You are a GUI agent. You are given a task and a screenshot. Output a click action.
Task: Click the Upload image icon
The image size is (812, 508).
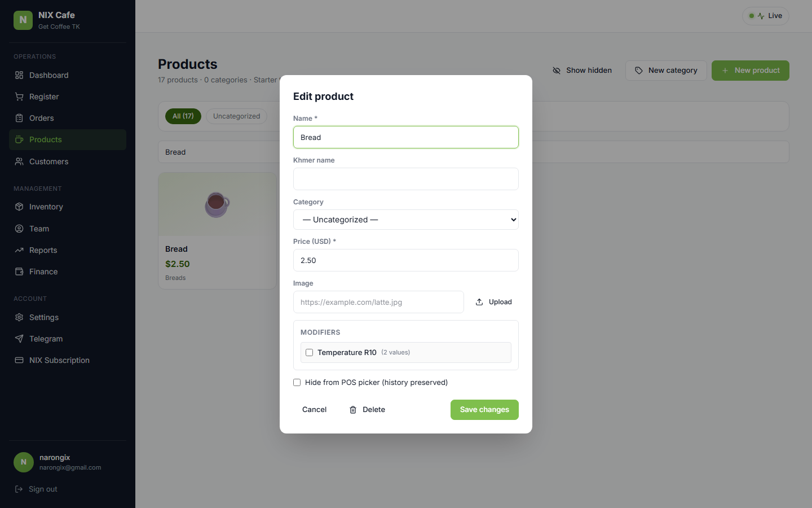[479, 302]
